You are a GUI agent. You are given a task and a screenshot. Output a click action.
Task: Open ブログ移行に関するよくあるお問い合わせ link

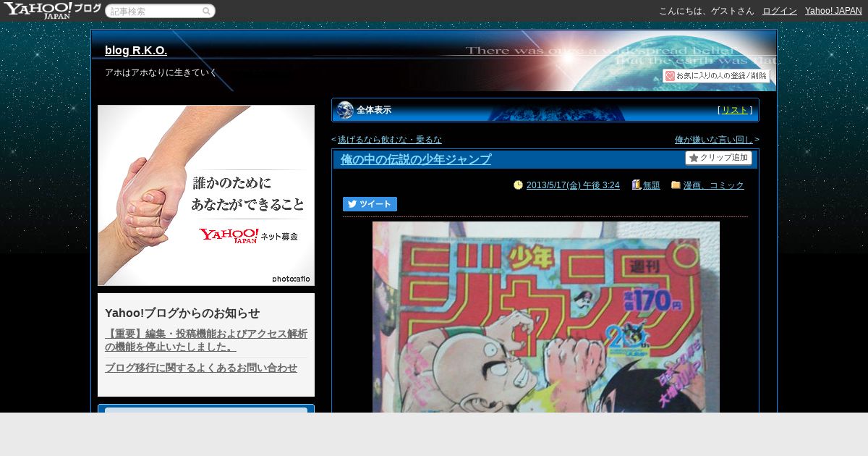(201, 368)
